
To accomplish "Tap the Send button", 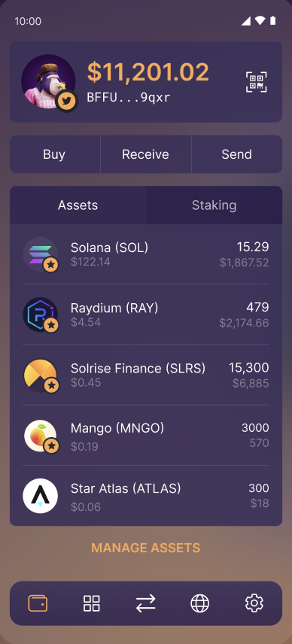I will coord(237,154).
